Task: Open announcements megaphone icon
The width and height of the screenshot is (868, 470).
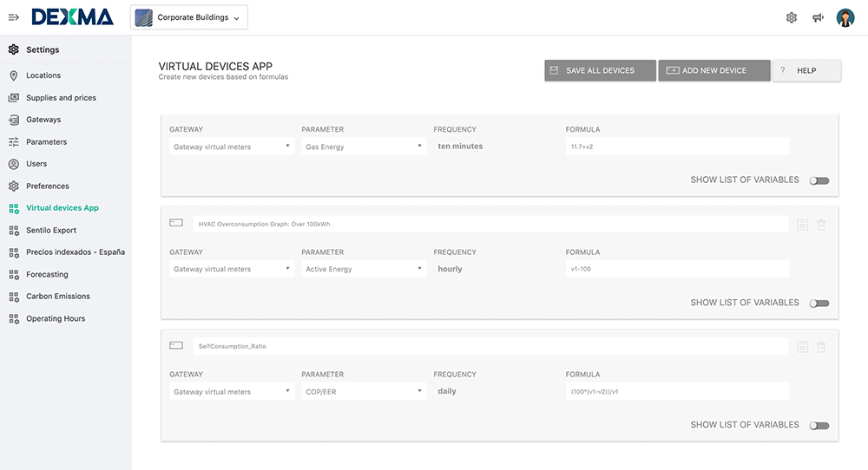Action: click(x=819, y=17)
